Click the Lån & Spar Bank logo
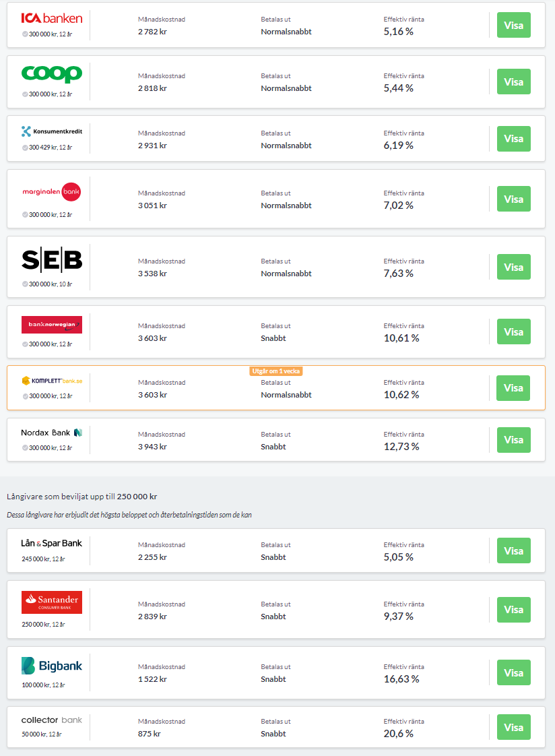Screen dimensions: 555x756 (51, 543)
